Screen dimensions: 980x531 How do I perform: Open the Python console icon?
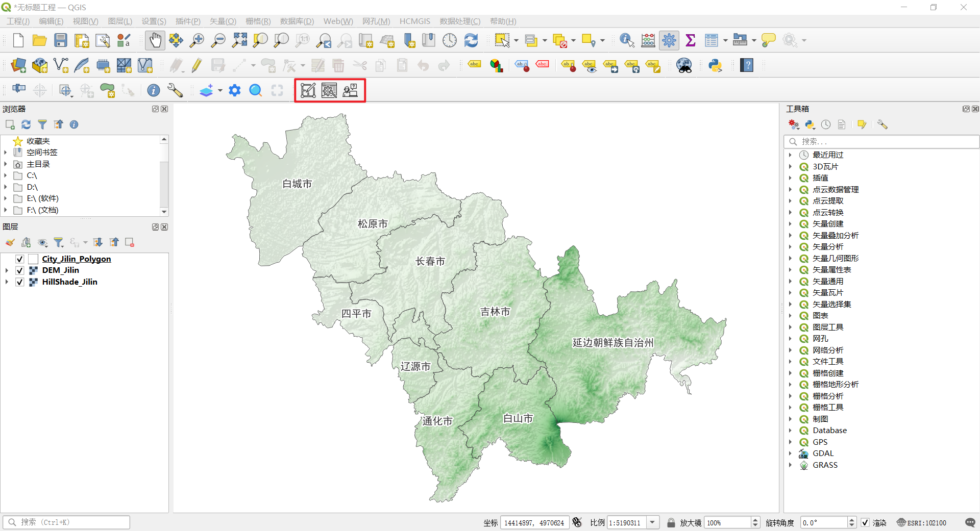[x=715, y=65]
